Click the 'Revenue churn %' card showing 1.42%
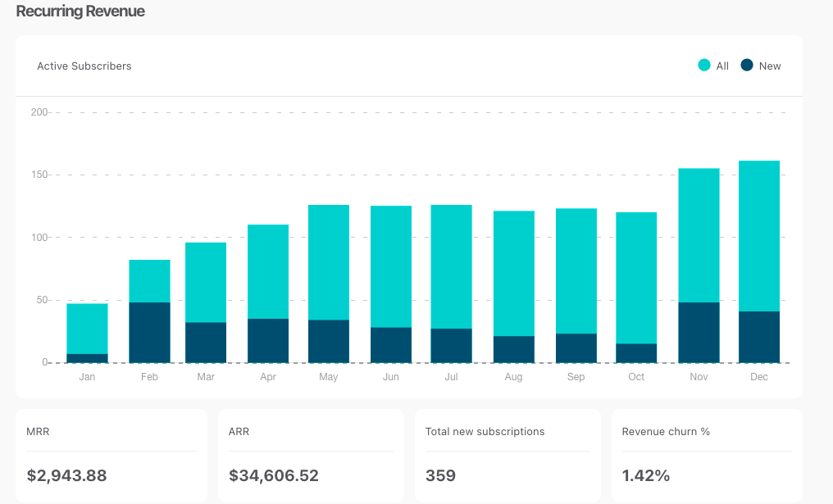The image size is (833, 504). pyautogui.click(x=706, y=455)
